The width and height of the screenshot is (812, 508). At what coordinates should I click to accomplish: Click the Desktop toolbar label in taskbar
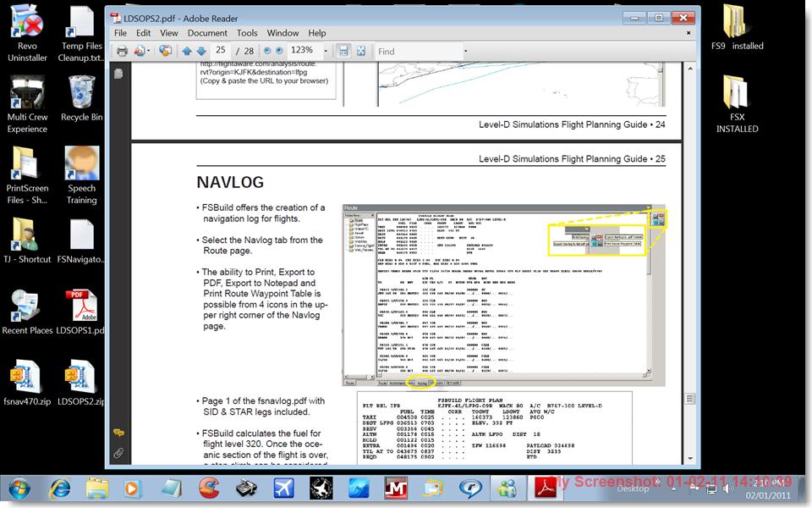[x=633, y=489]
